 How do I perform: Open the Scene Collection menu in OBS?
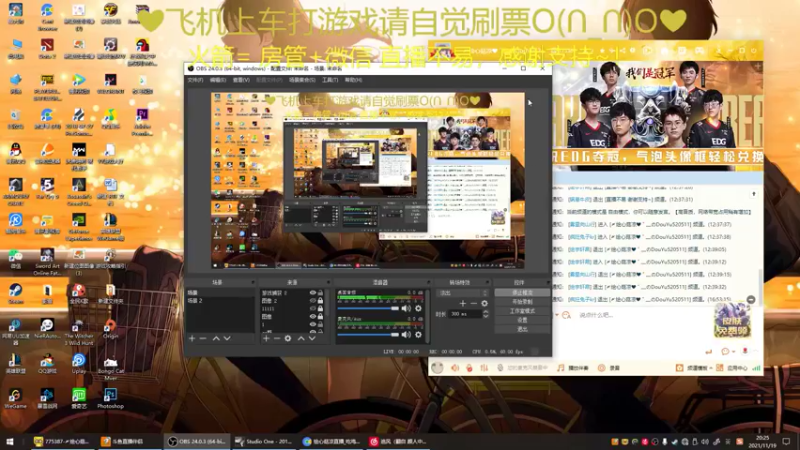pos(302,80)
